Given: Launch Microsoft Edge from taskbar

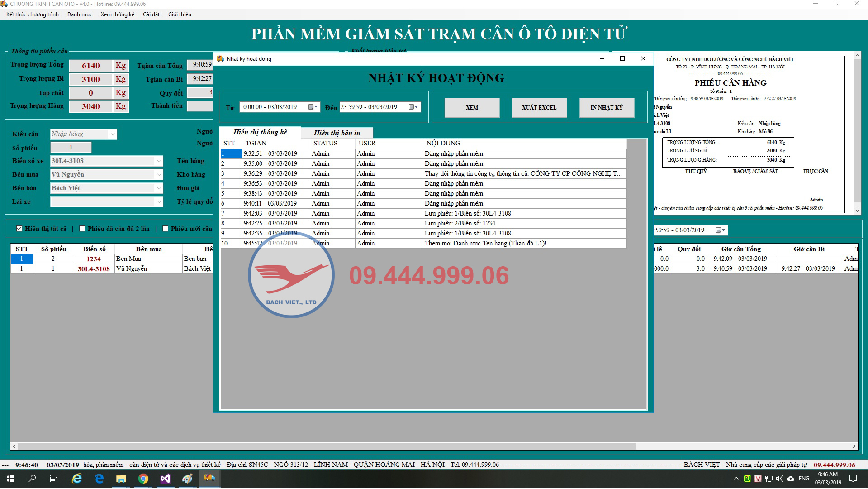Looking at the screenshot, I should pos(99,479).
